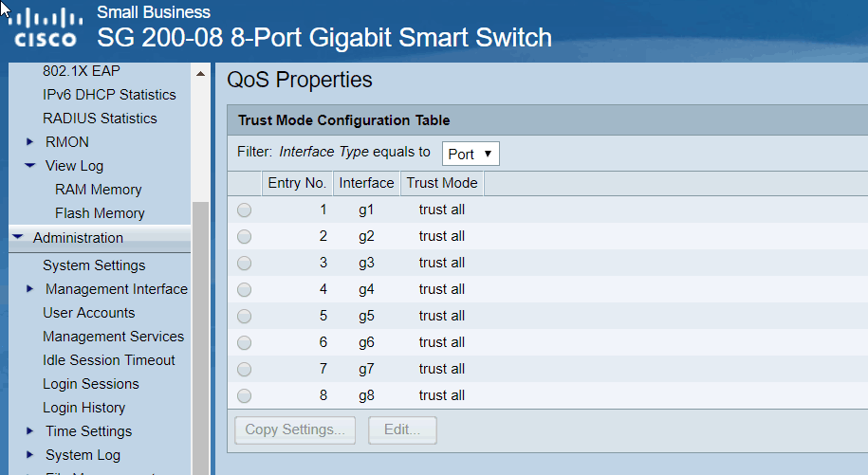868x475 pixels.
Task: Open RADIUS Statistics page
Action: point(100,119)
